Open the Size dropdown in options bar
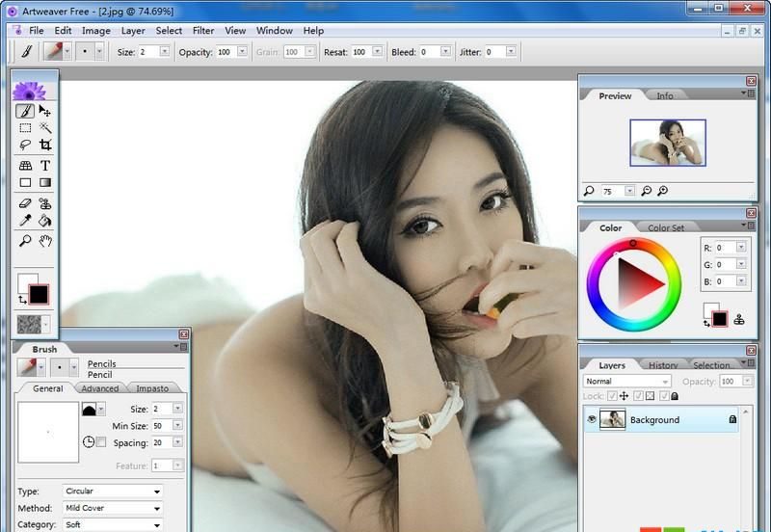This screenshot has height=532, width=771. click(x=164, y=51)
